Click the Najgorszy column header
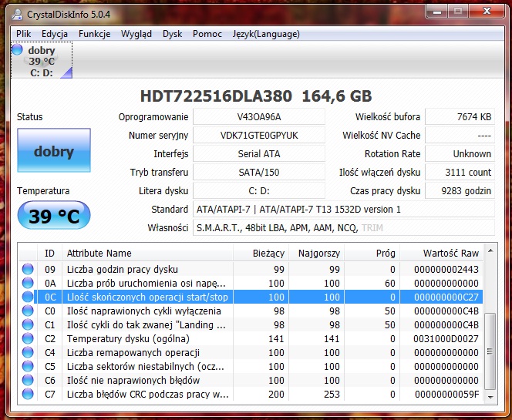The image size is (512, 420). click(x=316, y=254)
